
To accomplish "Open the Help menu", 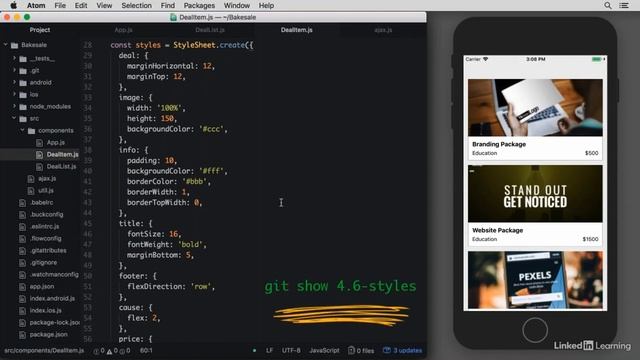I will click(266, 5).
